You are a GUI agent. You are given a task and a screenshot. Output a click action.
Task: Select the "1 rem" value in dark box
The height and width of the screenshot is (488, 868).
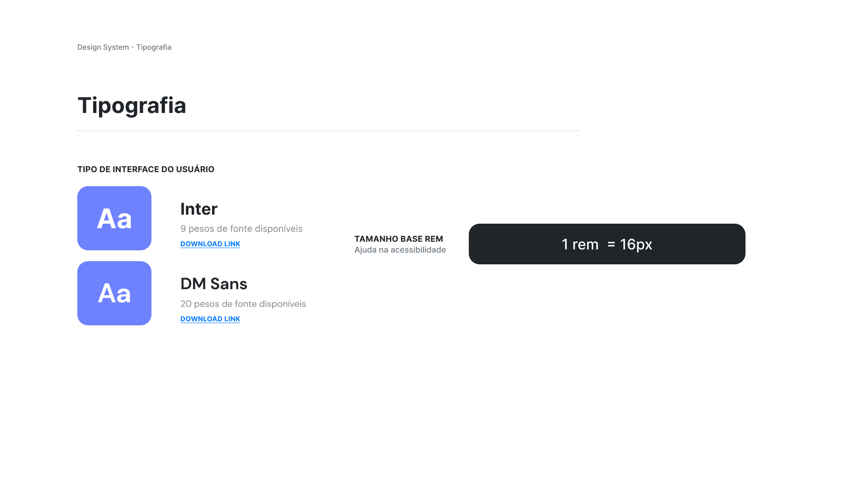coord(580,244)
